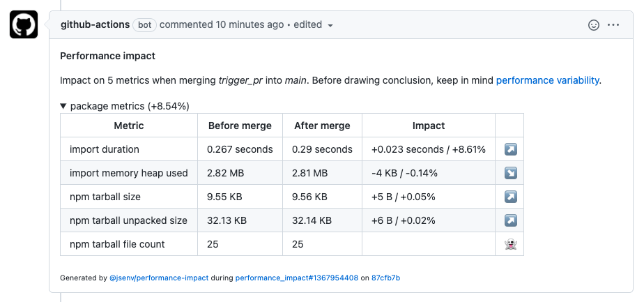This screenshot has width=644, height=302.
Task: Click the arrow icon for tarball unpacked size
Action: tap(510, 220)
